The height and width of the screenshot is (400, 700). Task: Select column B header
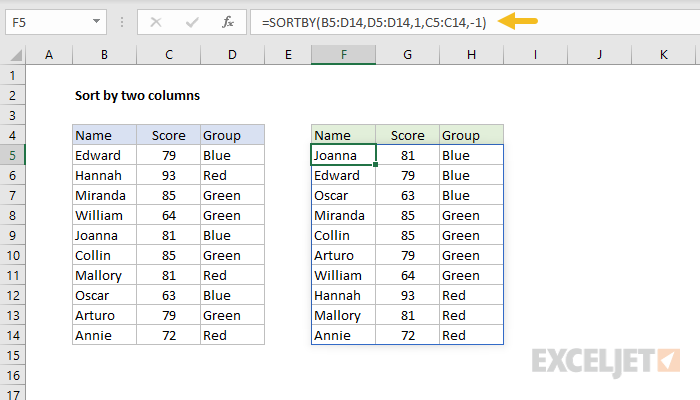(104, 54)
